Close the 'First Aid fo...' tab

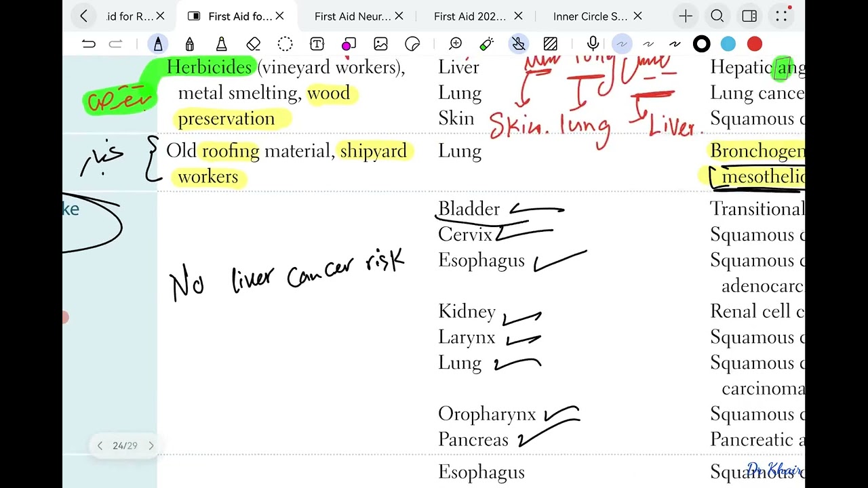(x=279, y=16)
